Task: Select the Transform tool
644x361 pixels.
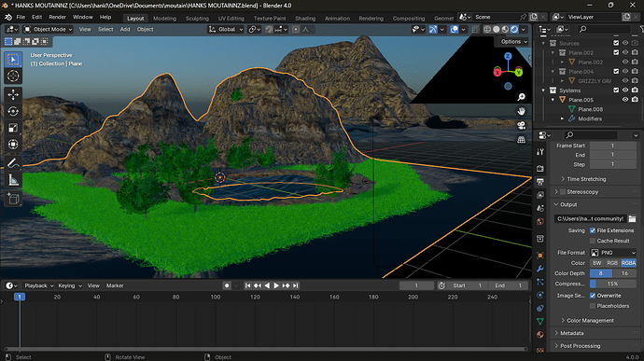Action: click(13, 145)
